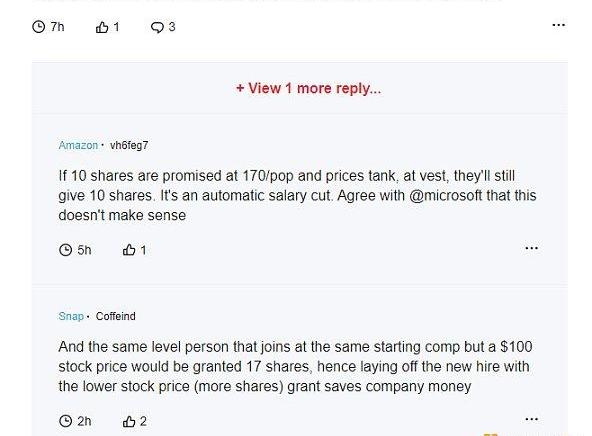Open more options on the top post
The height and width of the screenshot is (436, 592).
[558, 25]
